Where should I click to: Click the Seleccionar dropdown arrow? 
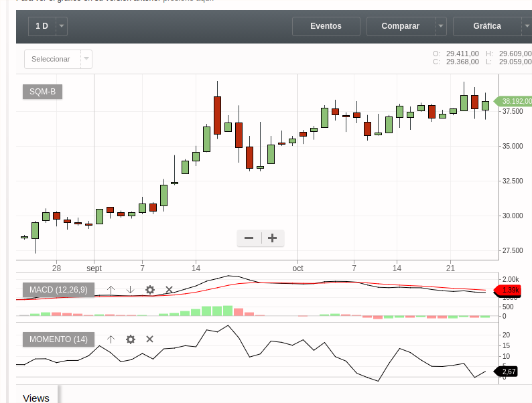pyautogui.click(x=86, y=59)
